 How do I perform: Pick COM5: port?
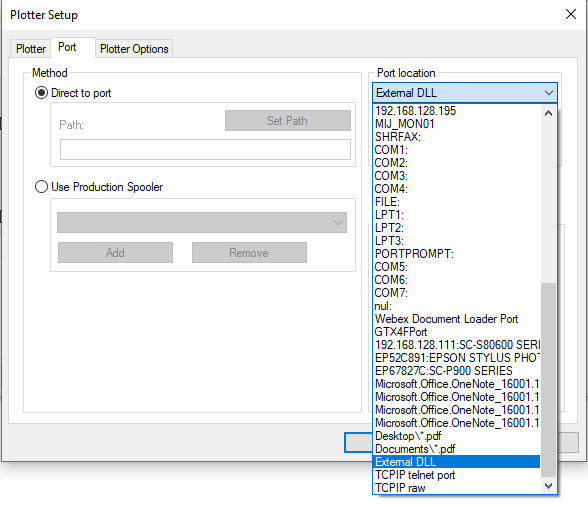coord(456,267)
